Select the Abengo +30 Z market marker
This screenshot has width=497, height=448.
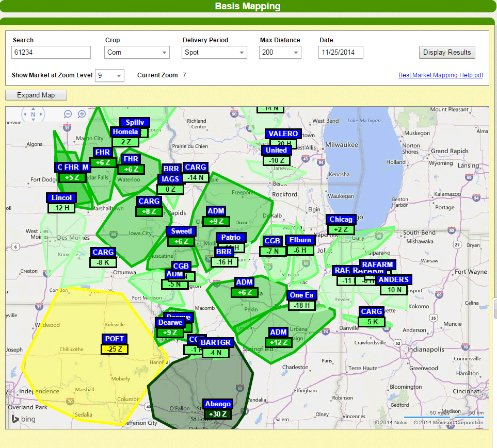218,409
